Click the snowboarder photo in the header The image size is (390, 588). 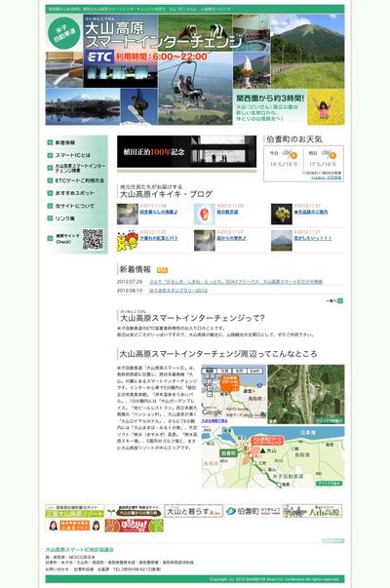tap(139, 106)
